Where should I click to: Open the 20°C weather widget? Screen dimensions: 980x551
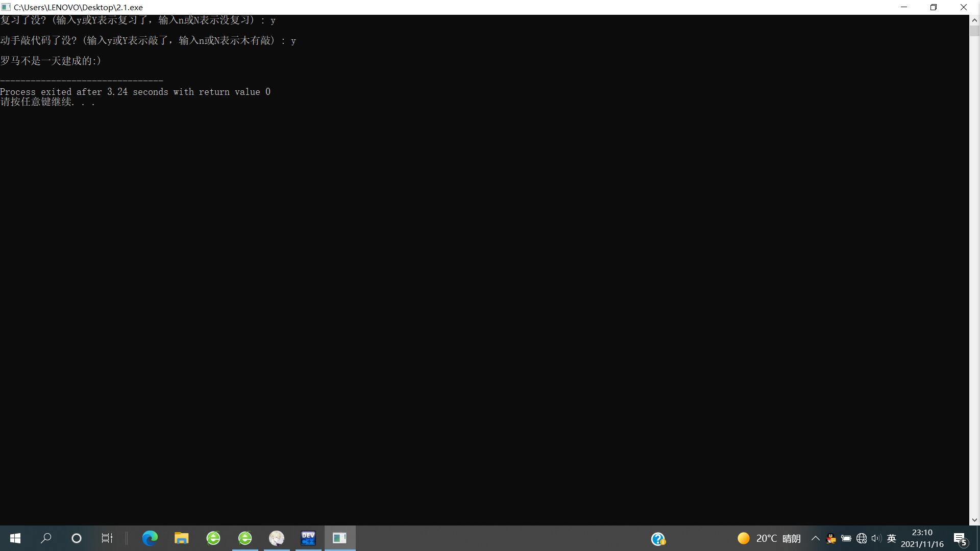[769, 538]
